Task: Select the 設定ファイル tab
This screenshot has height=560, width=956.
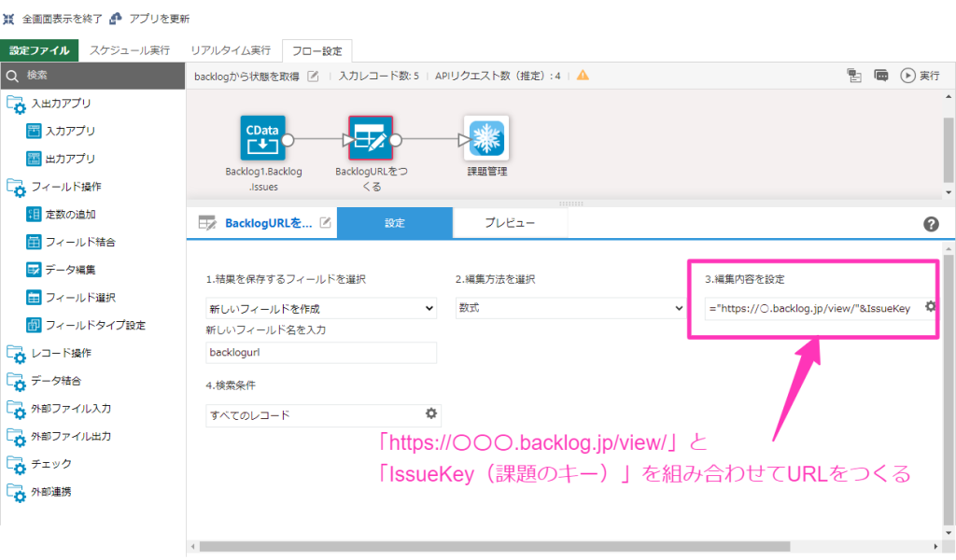Action: (39, 50)
